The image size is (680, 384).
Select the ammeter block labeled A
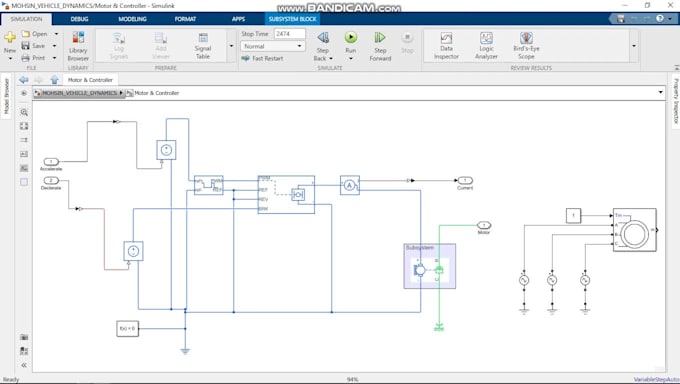point(350,185)
